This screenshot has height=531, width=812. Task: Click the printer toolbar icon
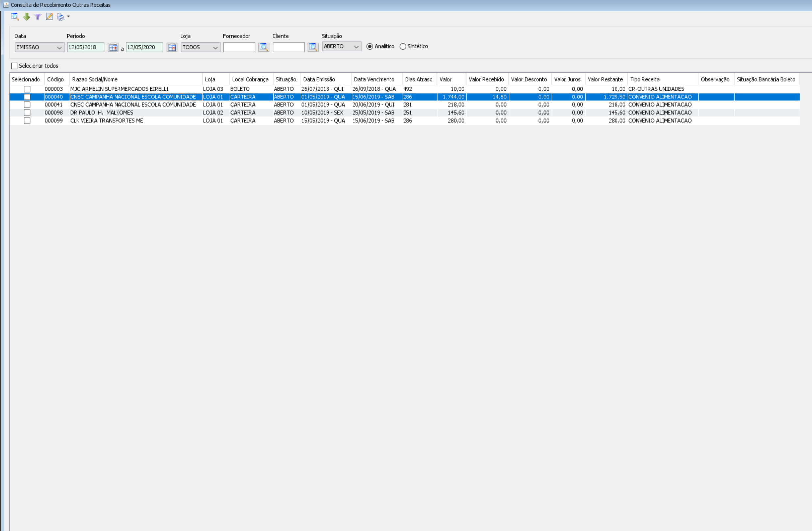[60, 16]
